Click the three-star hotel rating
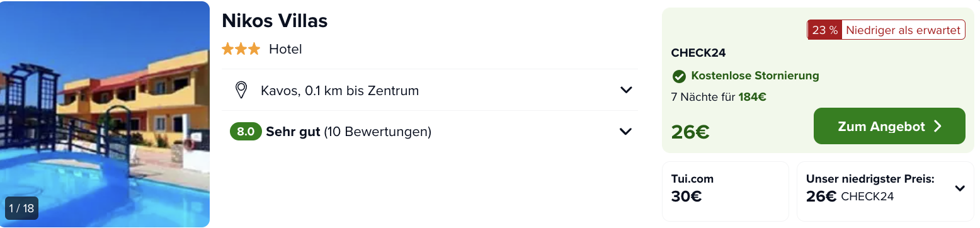Viewport: 980px width, 228px height. (241, 49)
